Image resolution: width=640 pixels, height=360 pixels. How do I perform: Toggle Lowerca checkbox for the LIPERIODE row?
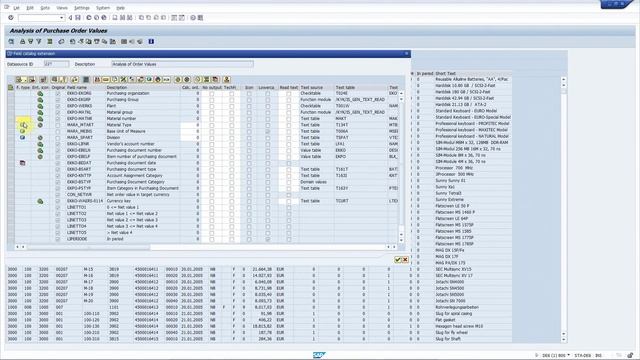[x=267, y=239]
